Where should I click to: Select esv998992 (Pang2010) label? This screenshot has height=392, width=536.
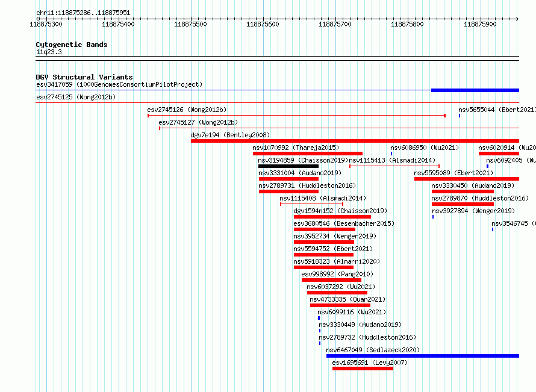click(x=337, y=274)
